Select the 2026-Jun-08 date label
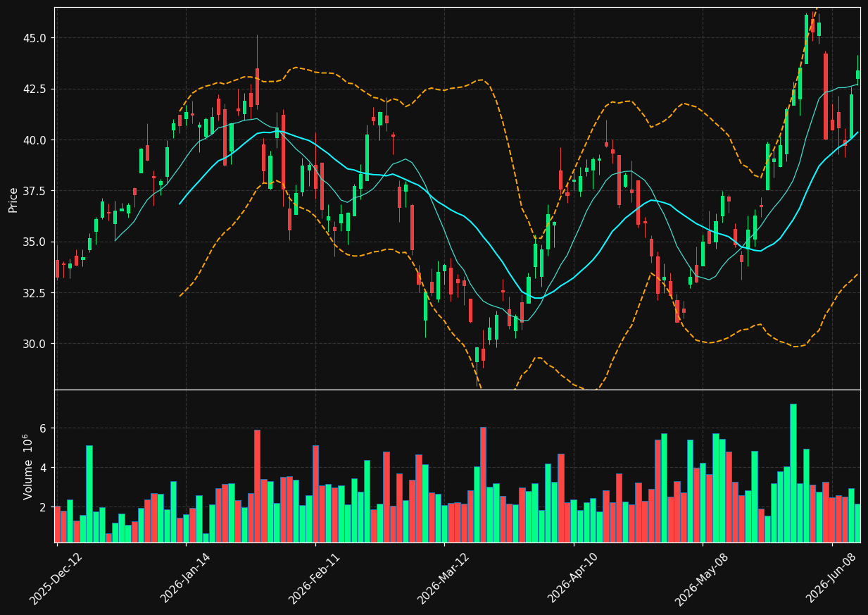 click(x=831, y=578)
